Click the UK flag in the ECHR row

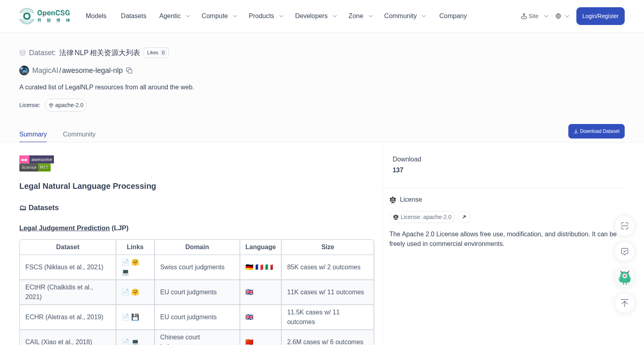click(250, 317)
